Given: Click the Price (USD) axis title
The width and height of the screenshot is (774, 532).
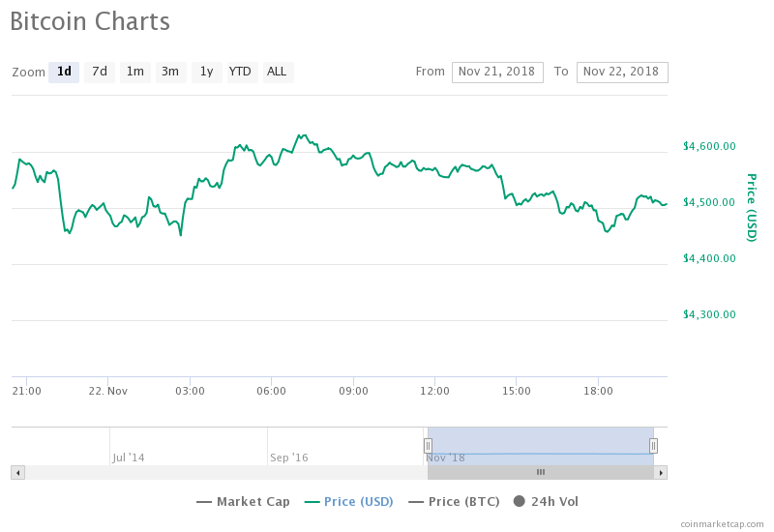Looking at the screenshot, I should pyautogui.click(x=752, y=207).
